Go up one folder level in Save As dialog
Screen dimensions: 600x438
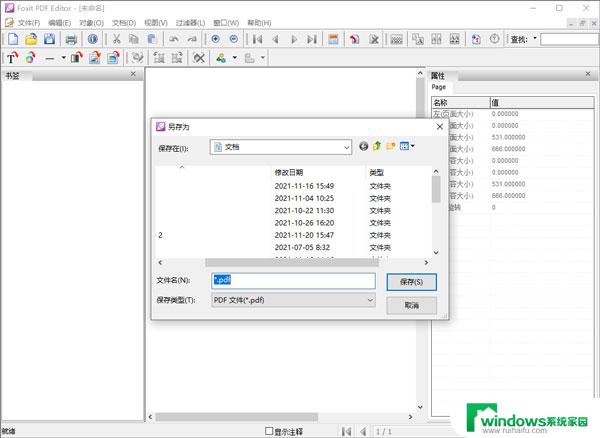(377, 146)
